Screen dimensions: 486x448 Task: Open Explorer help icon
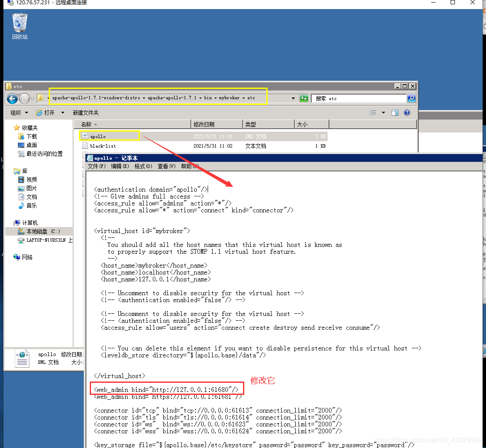pos(407,113)
